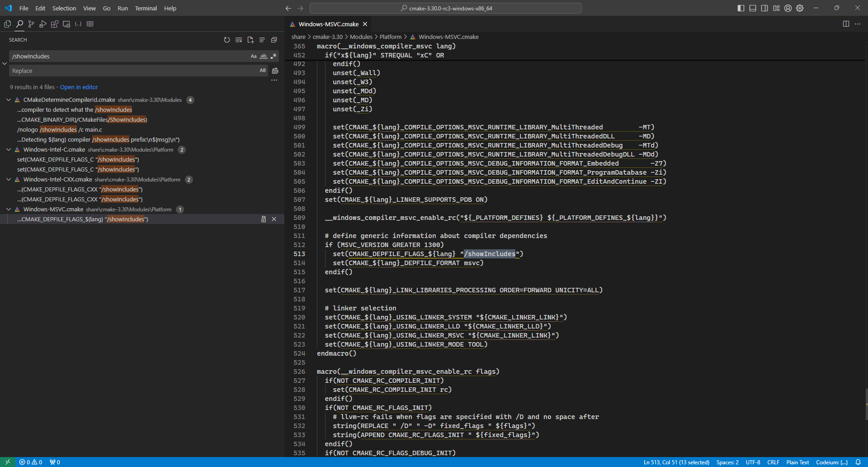Open the Extensions view
This screenshot has width=868, height=467.
pos(55,24)
